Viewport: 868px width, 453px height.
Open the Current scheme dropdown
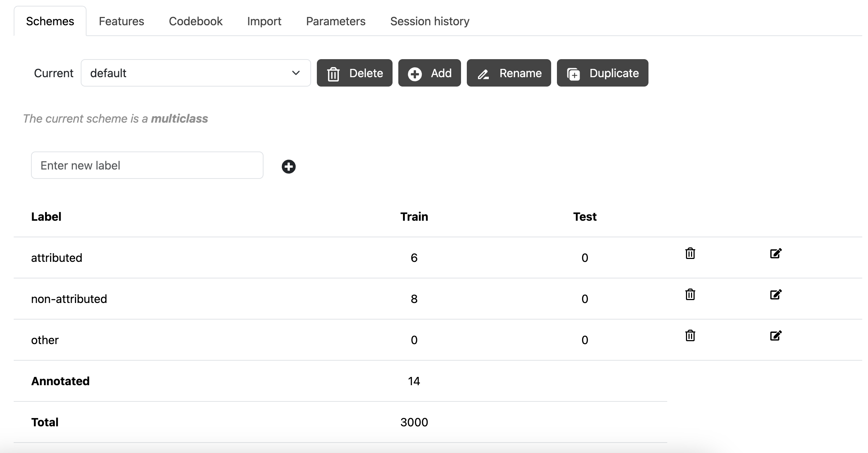point(196,73)
